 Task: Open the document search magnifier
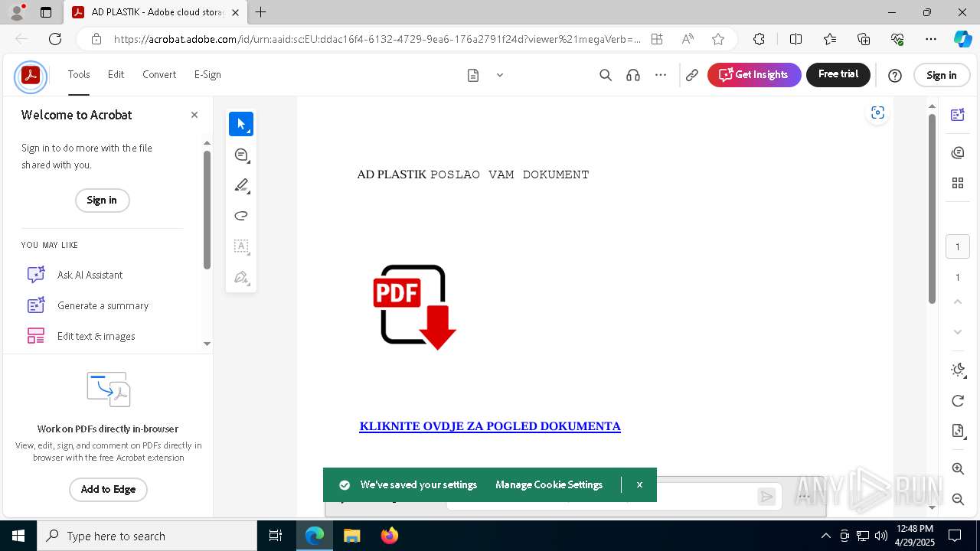pyautogui.click(x=605, y=75)
